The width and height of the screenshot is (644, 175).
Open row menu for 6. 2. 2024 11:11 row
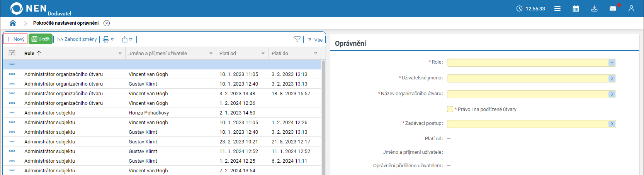point(12,161)
